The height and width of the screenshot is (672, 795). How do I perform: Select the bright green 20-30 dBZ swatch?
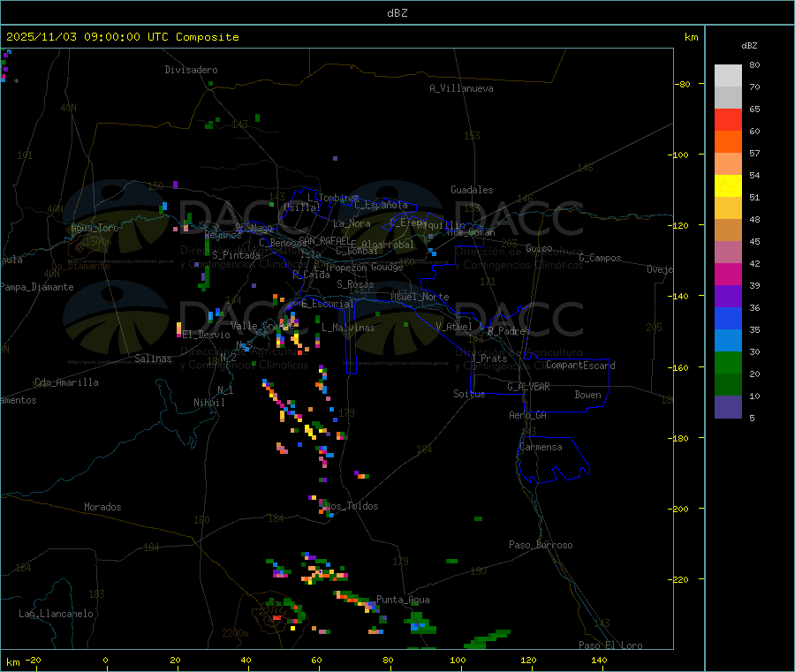click(x=728, y=362)
